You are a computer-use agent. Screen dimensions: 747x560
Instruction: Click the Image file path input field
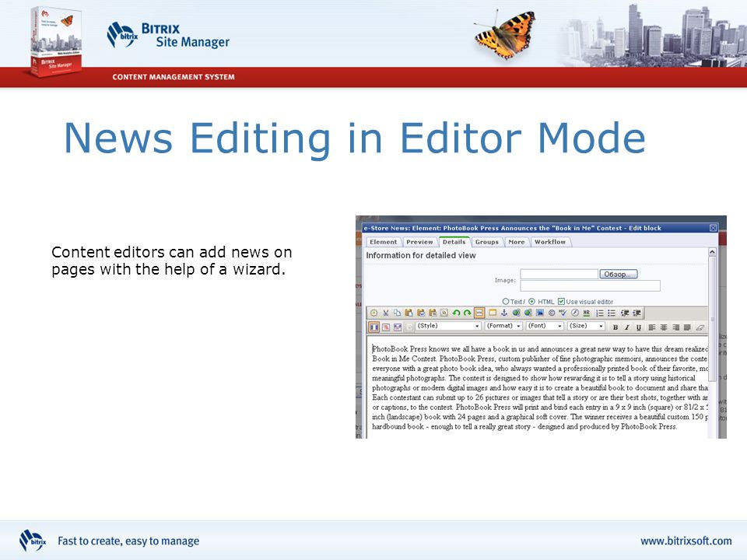click(559, 274)
